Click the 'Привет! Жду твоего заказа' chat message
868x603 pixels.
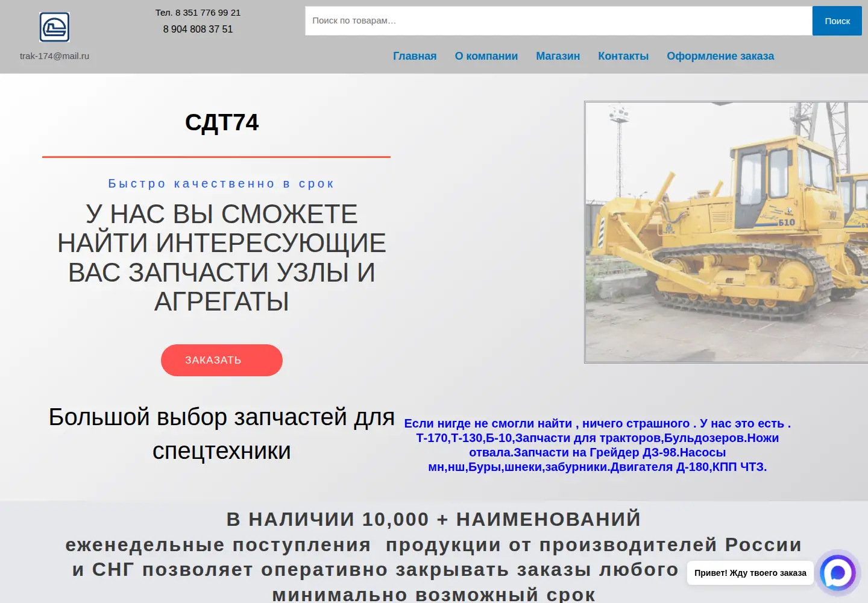[x=750, y=573]
